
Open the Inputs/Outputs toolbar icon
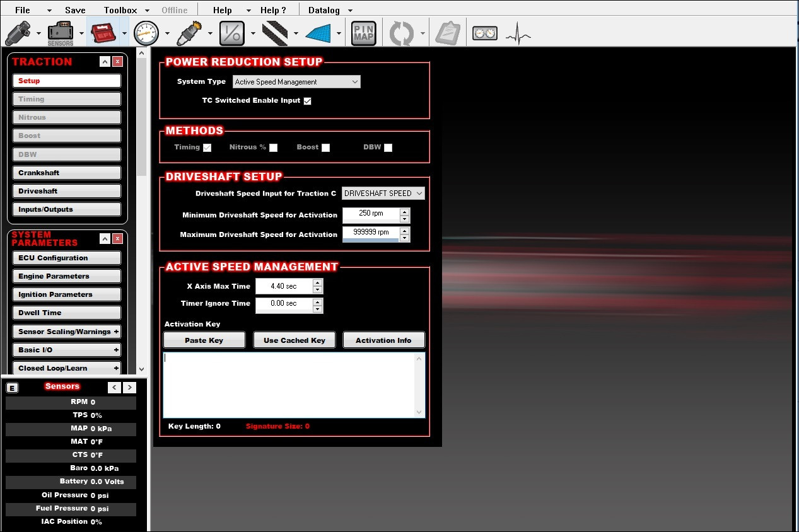point(232,32)
